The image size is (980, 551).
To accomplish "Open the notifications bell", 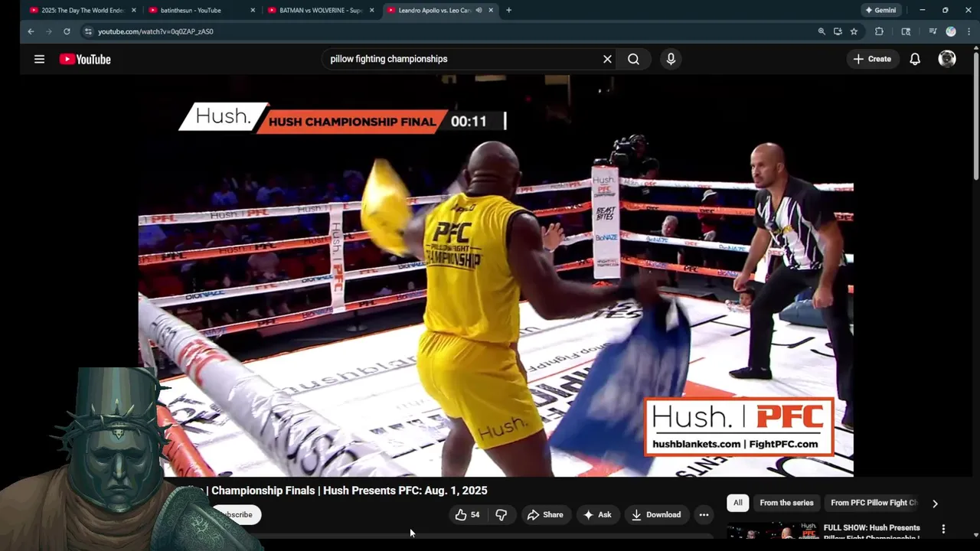I will (x=915, y=59).
